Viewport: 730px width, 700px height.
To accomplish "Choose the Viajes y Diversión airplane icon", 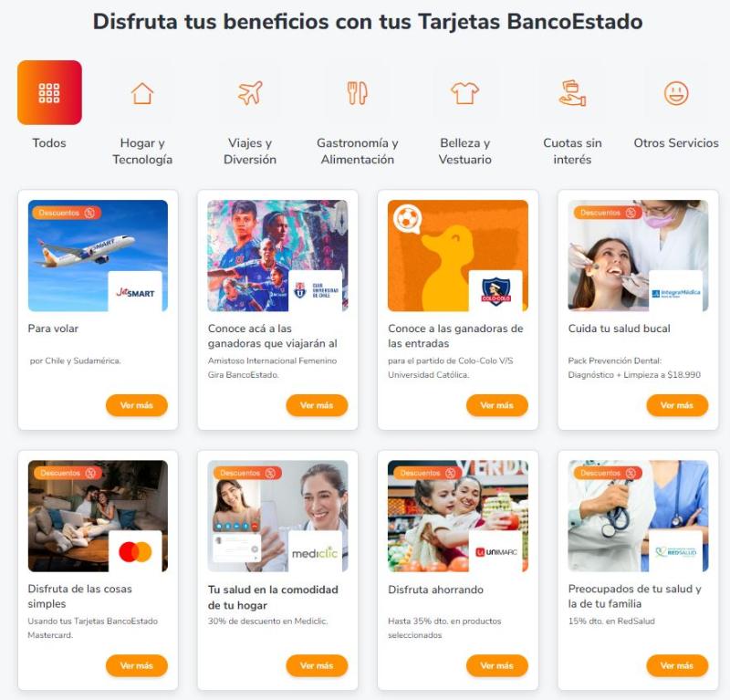I will (x=250, y=93).
